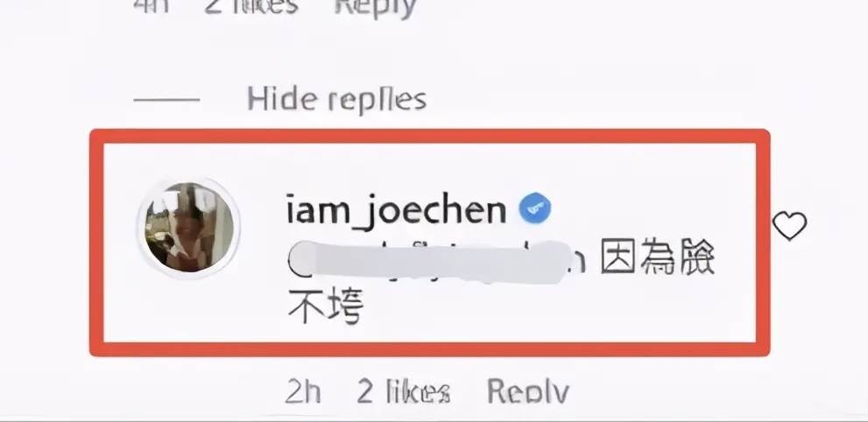868x422 pixels.
Task: Reply to the iam_joechen comment
Action: click(527, 391)
